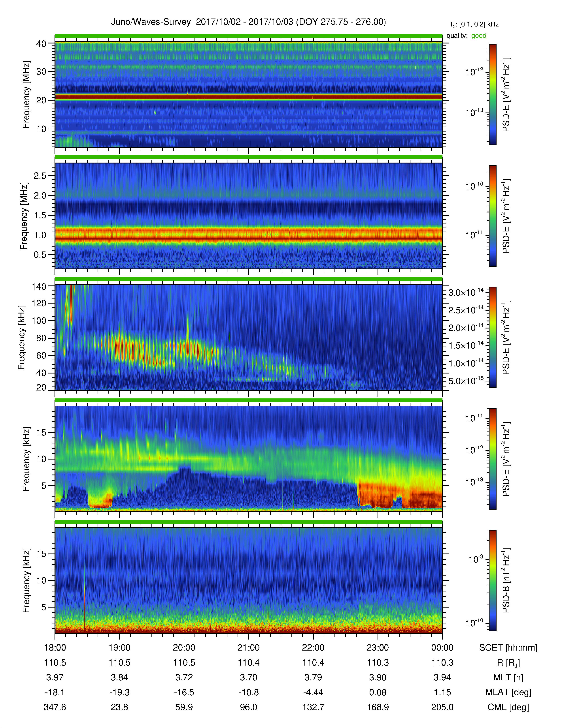563x728 pixels.
Task: Click the MLAT [deg] row label
Action: (508, 692)
